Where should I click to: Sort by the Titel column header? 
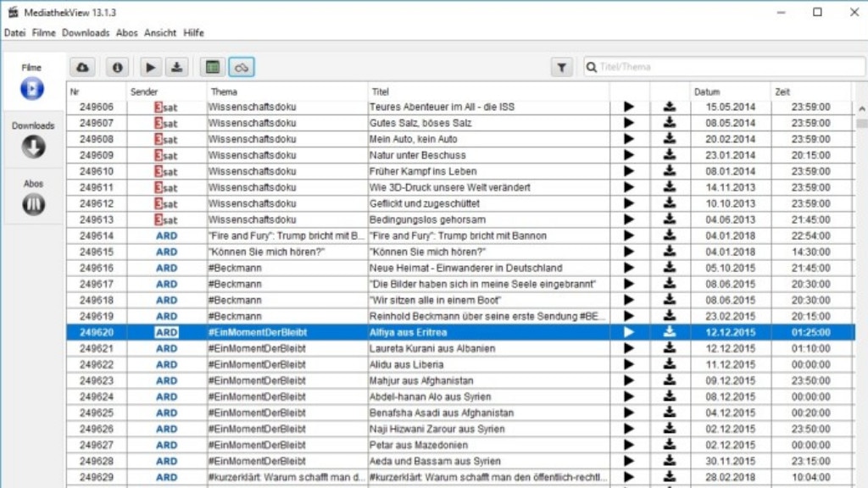point(489,91)
